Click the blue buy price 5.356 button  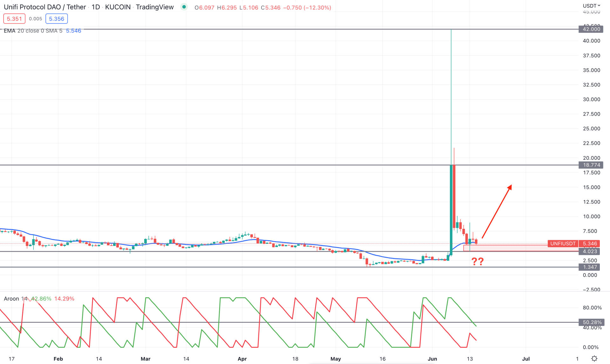tap(57, 19)
